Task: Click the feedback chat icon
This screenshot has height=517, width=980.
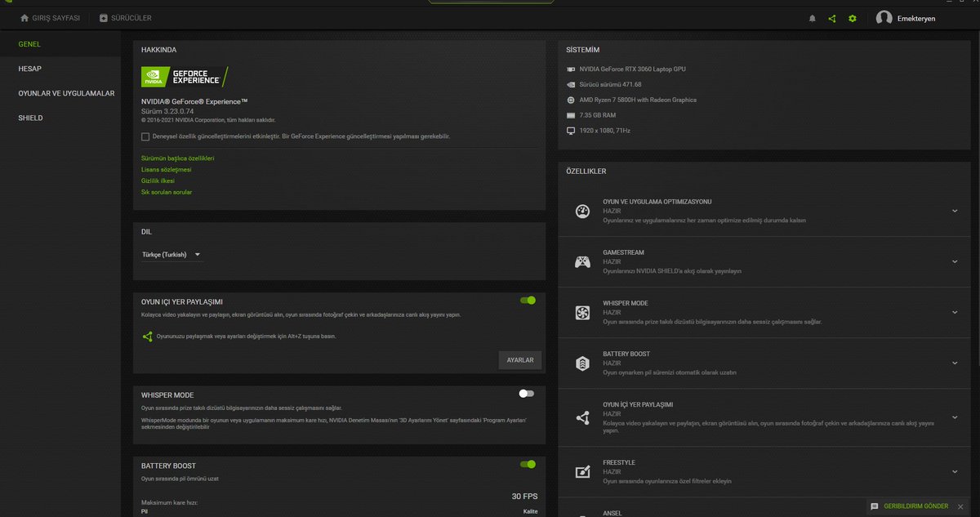Action: (x=875, y=506)
